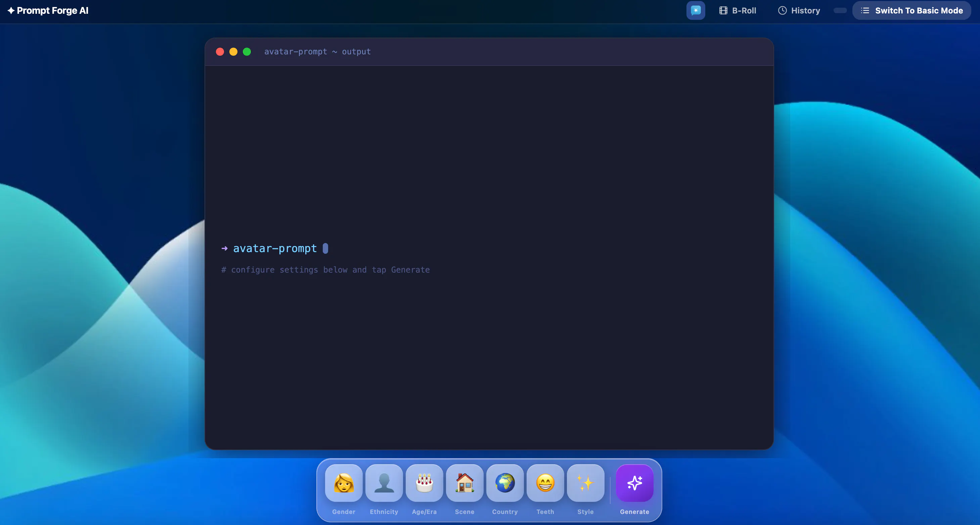The width and height of the screenshot is (980, 525).
Task: Click the 'avatar-prompt ~ output' title text
Action: (x=317, y=52)
